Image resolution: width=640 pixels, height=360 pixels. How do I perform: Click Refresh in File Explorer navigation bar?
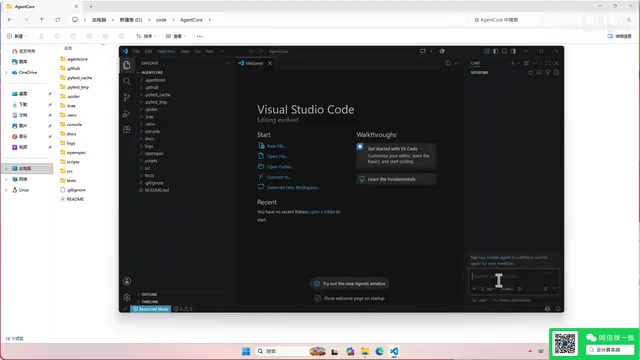[x=58, y=20]
